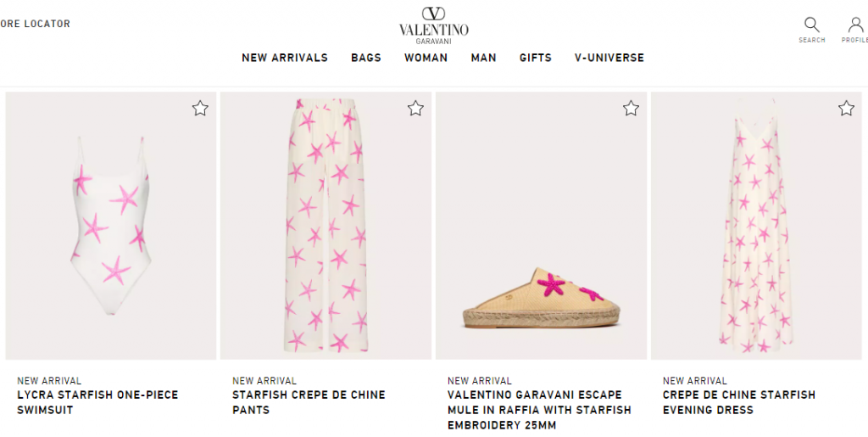The height and width of the screenshot is (437, 868).
Task: Select the Gifts menu item
Action: 536,58
